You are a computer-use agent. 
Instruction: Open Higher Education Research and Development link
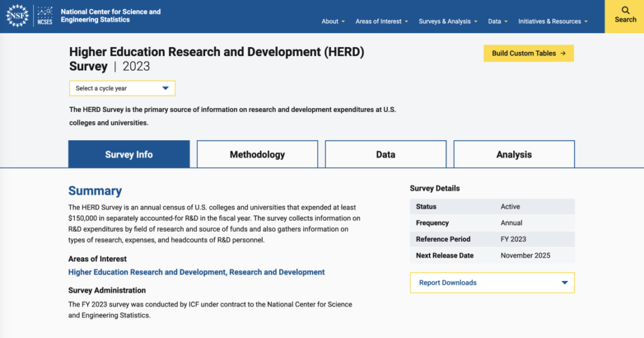point(147,272)
